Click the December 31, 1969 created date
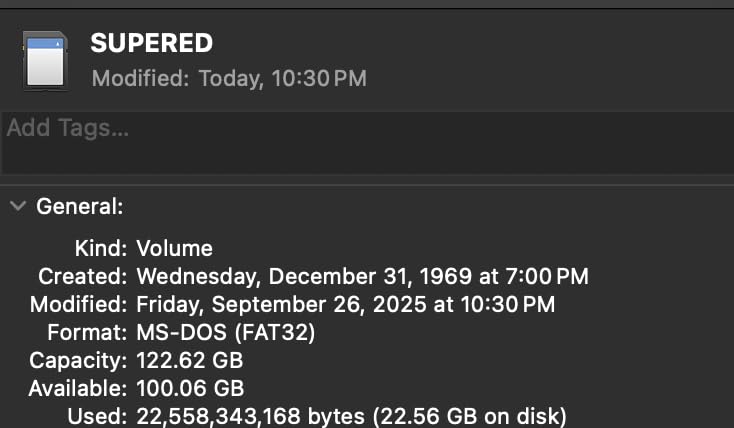The height and width of the screenshot is (428, 734). point(362,276)
